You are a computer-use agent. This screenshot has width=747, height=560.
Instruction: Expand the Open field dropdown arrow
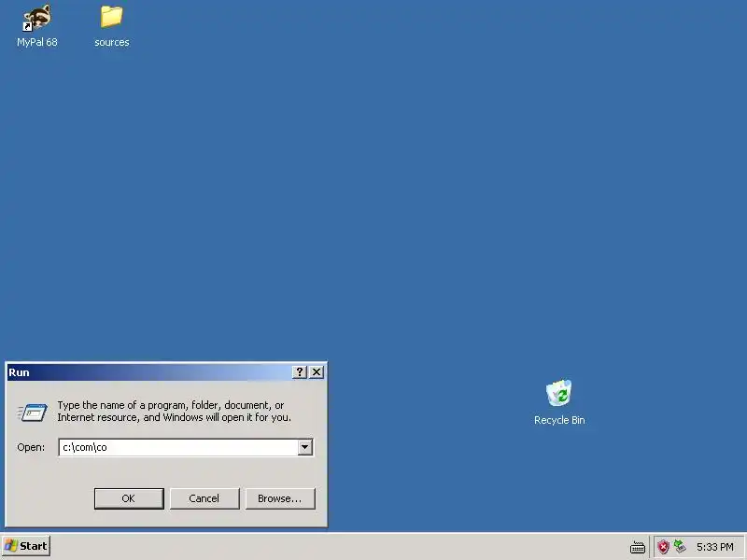[x=305, y=447]
